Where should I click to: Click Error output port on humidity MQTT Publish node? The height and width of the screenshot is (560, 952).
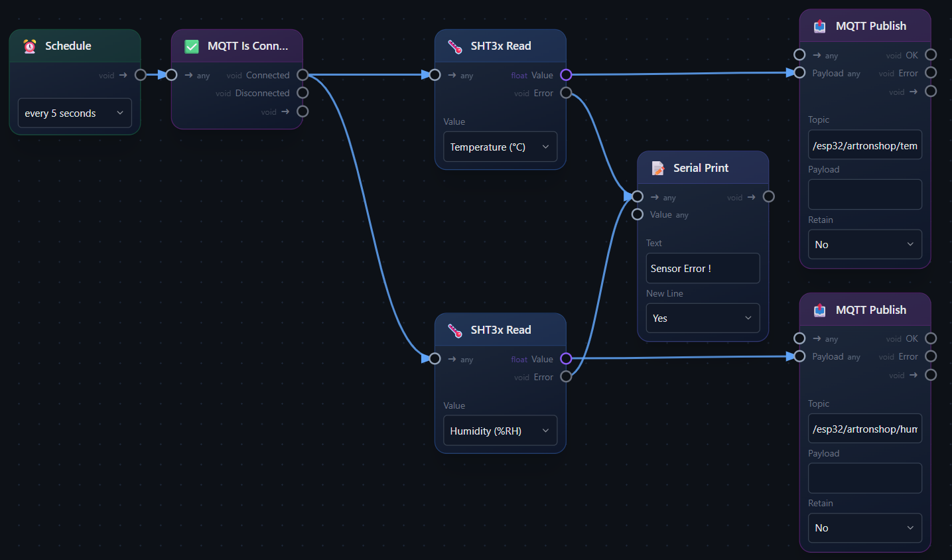point(931,356)
